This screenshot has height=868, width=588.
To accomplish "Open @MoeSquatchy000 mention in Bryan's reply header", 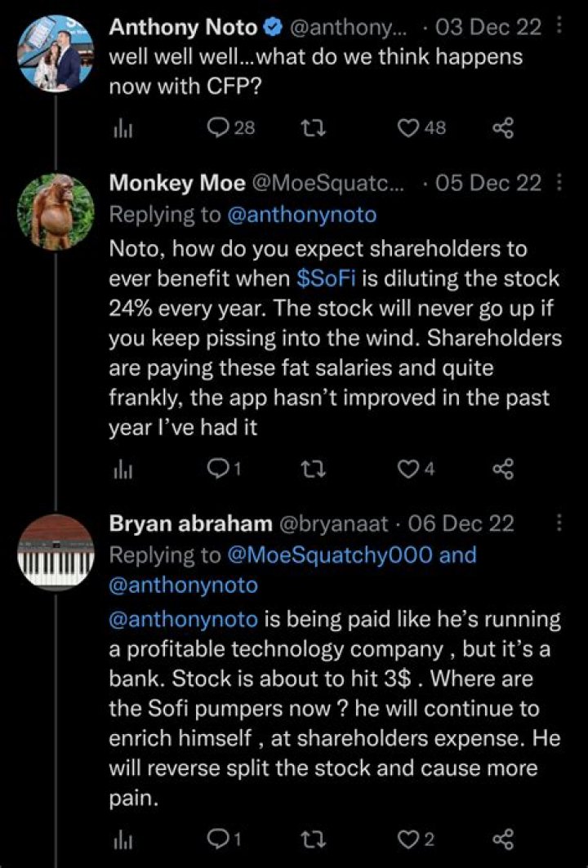I will 329,554.
